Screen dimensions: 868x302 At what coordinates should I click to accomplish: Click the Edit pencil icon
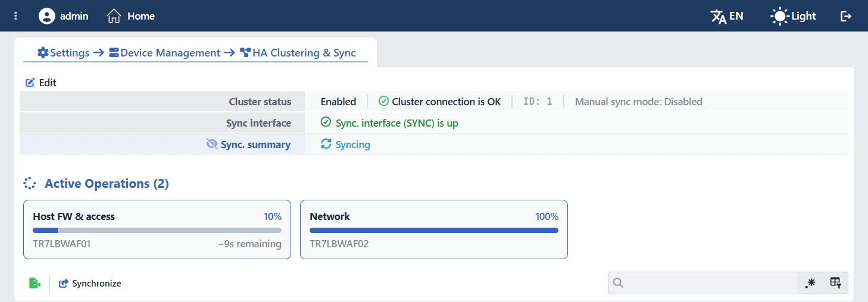pyautogui.click(x=30, y=83)
